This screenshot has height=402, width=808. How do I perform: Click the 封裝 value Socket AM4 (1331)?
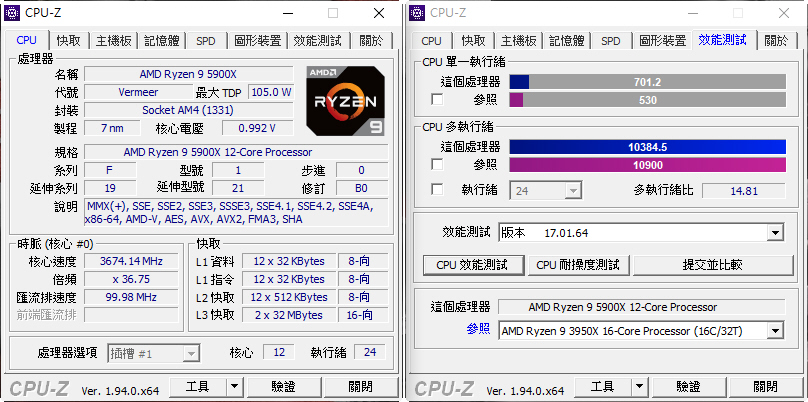click(189, 110)
